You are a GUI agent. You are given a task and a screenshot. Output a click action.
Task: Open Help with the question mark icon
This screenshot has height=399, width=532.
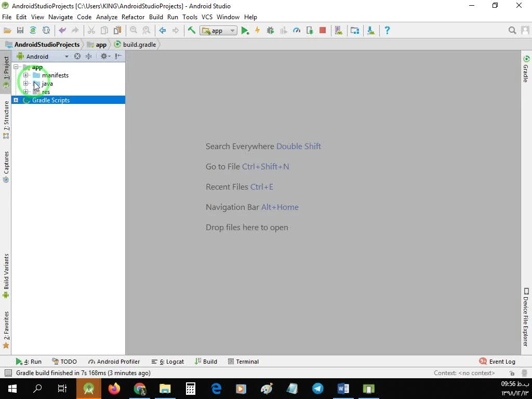387,31
